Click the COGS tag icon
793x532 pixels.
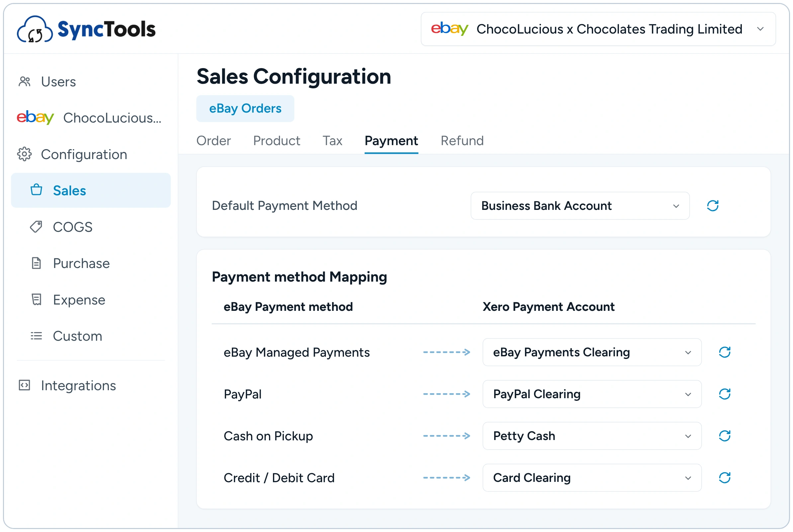pos(36,227)
